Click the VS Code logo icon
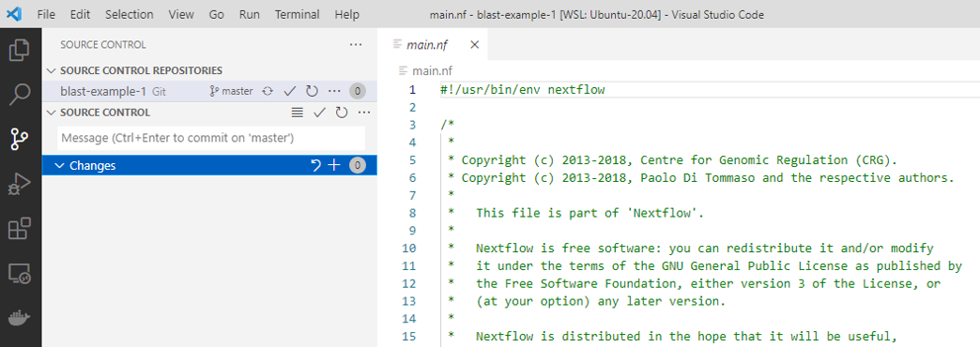980x347 pixels. pyautogui.click(x=14, y=14)
